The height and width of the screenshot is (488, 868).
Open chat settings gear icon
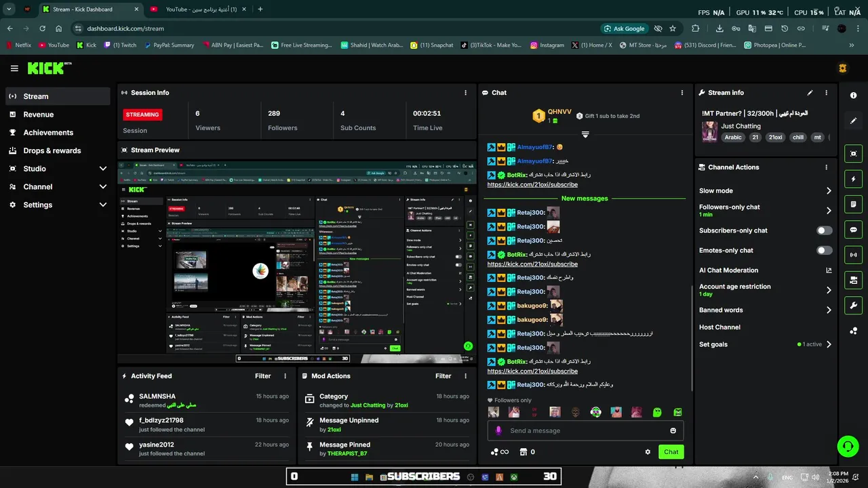648,452
